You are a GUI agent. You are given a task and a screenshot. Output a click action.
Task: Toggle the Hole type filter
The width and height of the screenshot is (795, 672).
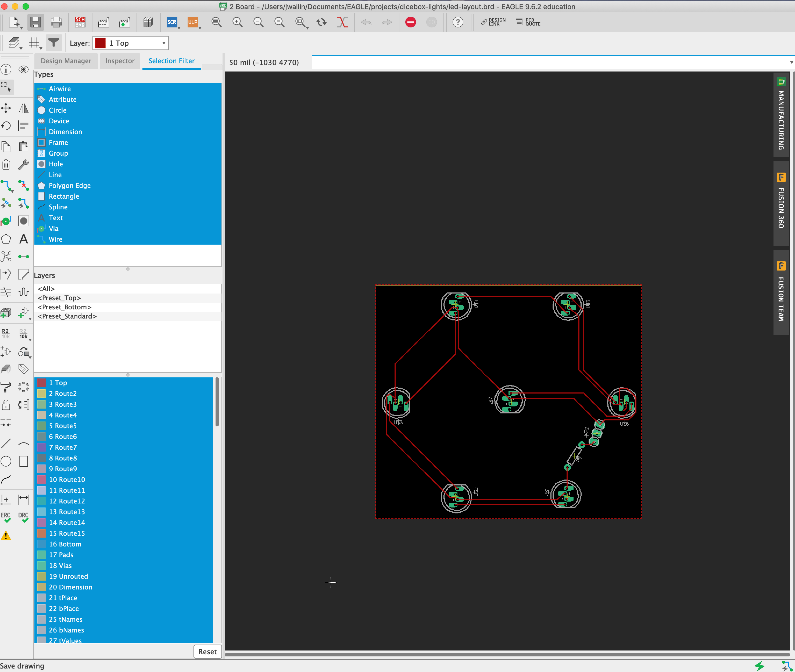128,164
